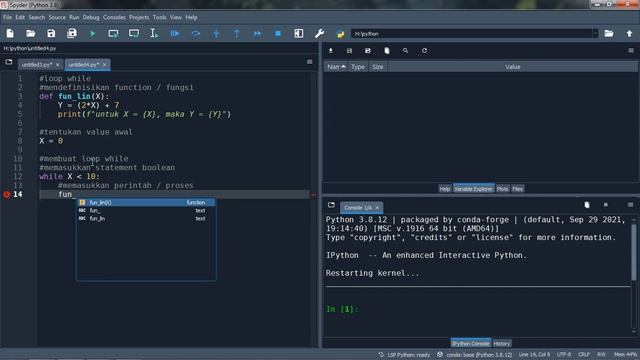Clear console document icon
The width and height of the screenshot is (640, 360).
[587, 204]
